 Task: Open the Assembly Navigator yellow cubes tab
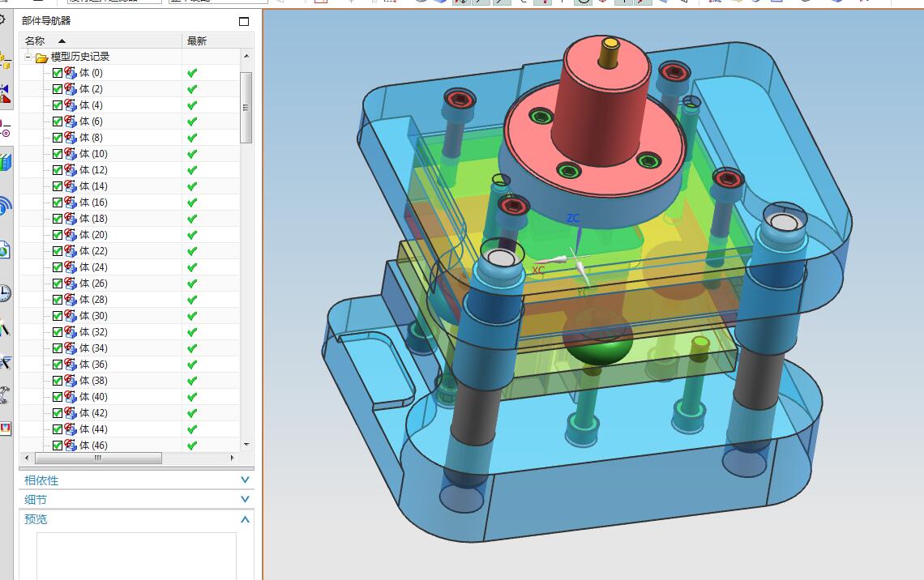point(5,60)
